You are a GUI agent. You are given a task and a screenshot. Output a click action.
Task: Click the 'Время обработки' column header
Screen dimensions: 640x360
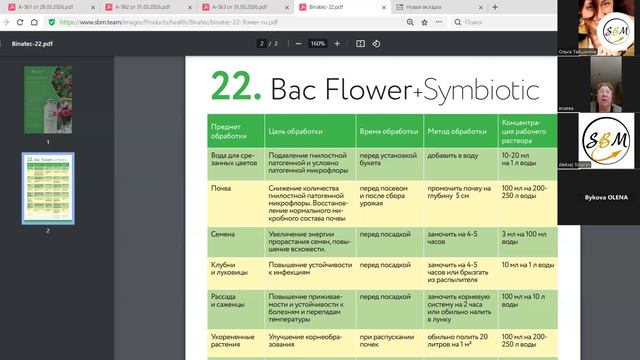pos(389,131)
